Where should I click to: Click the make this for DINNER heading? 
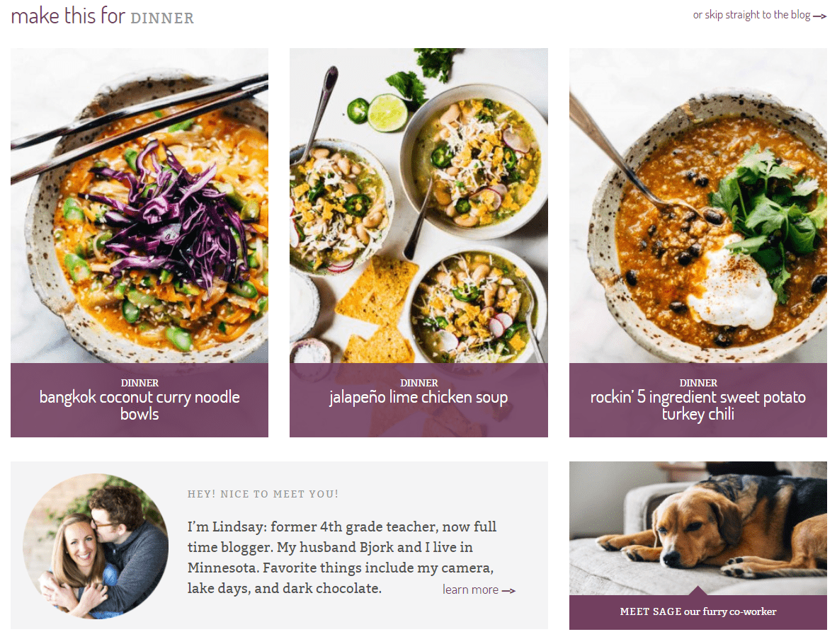pyautogui.click(x=103, y=16)
